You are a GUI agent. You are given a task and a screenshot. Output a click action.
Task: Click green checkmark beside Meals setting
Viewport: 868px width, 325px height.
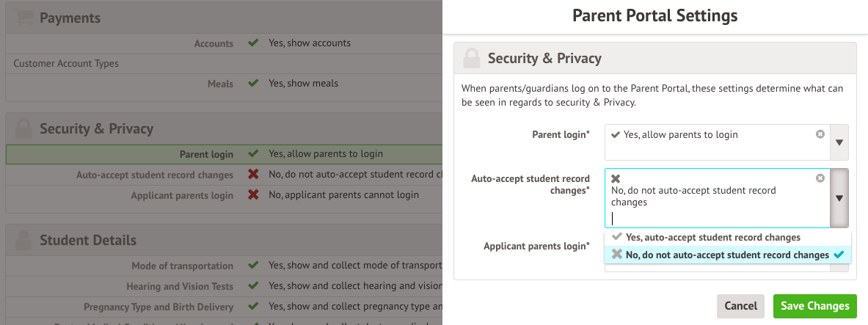(253, 84)
